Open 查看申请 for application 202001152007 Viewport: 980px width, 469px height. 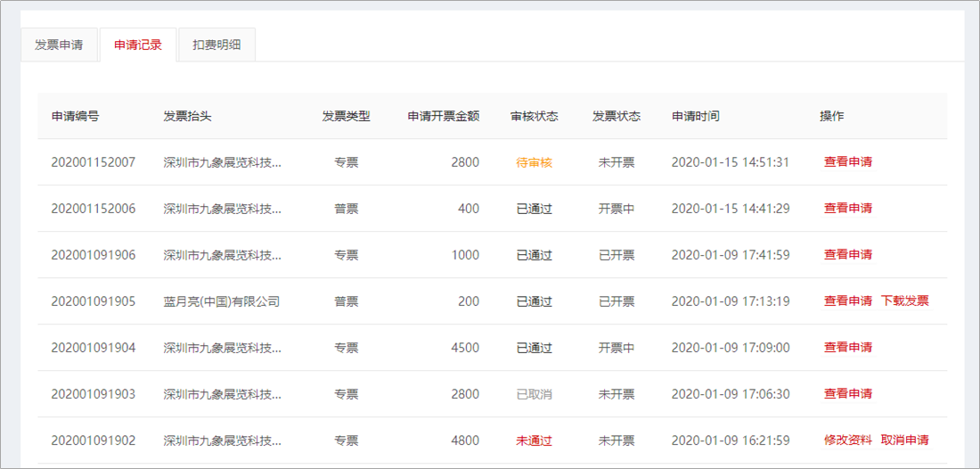point(848,162)
